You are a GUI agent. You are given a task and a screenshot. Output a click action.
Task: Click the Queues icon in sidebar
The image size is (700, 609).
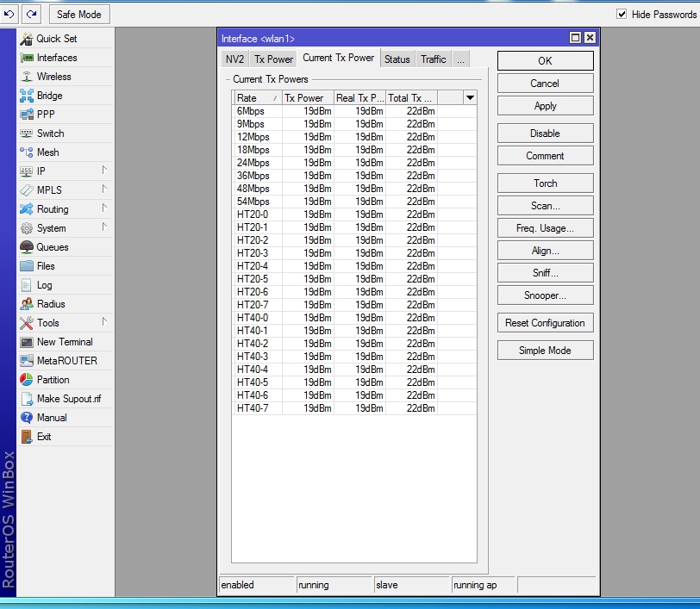(27, 247)
